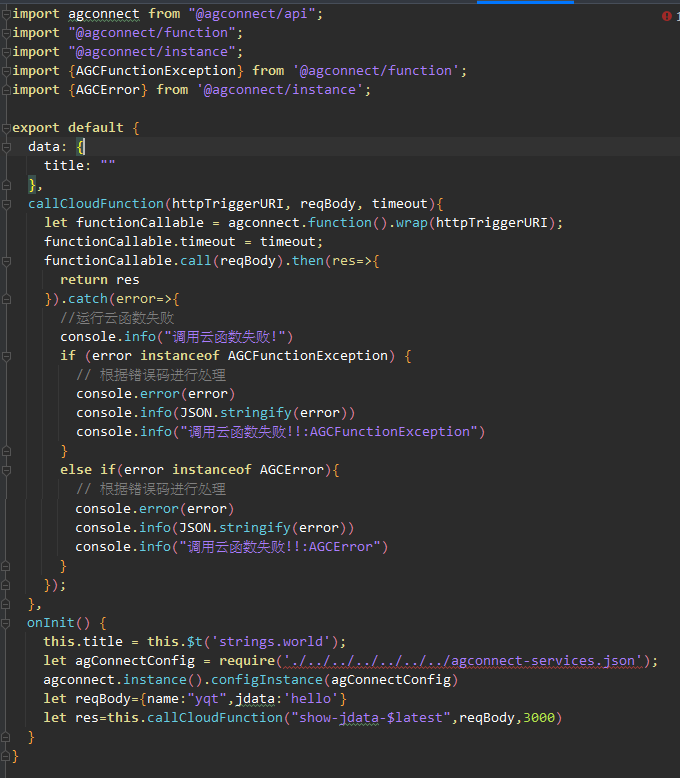Click 'agconnect.function()' call
This screenshot has width=680, height=778.
tap(308, 223)
